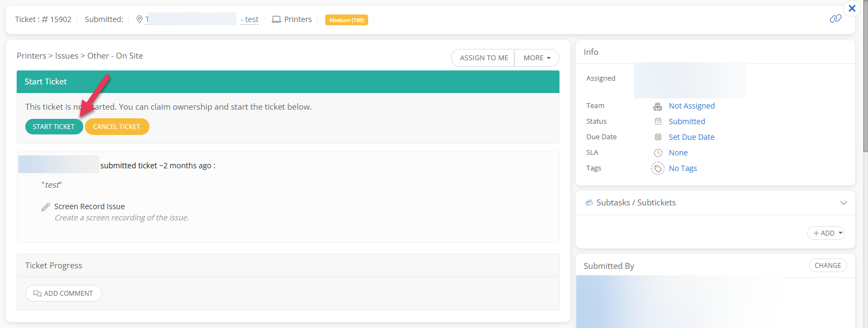
Task: Click the Tags label icon
Action: (x=657, y=169)
